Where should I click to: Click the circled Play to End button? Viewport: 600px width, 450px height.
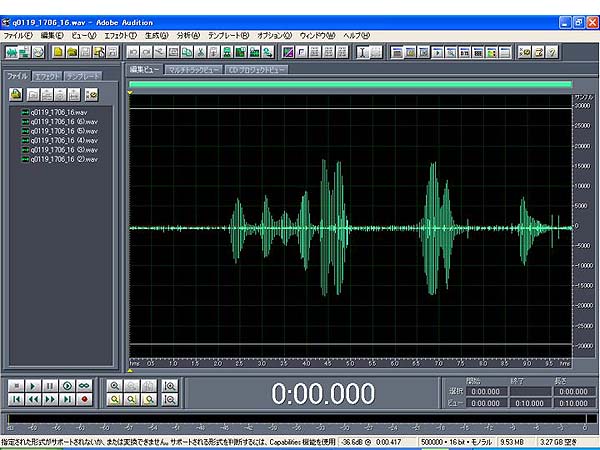click(67, 386)
